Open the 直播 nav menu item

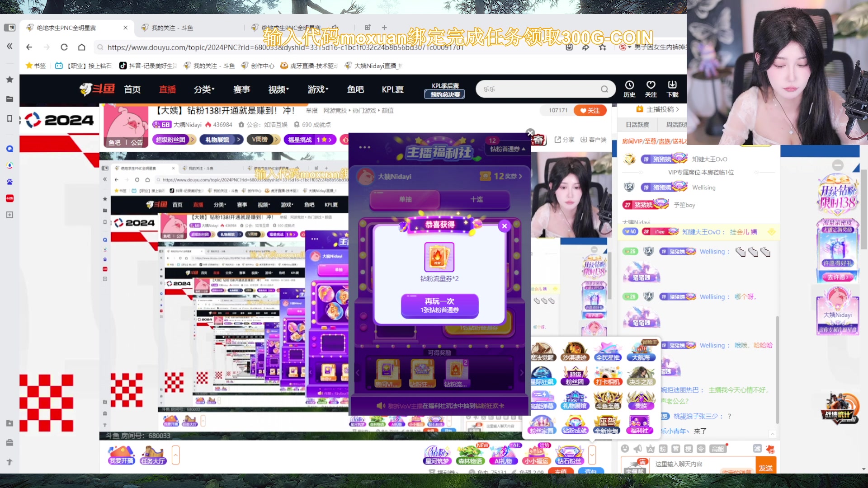tap(167, 89)
